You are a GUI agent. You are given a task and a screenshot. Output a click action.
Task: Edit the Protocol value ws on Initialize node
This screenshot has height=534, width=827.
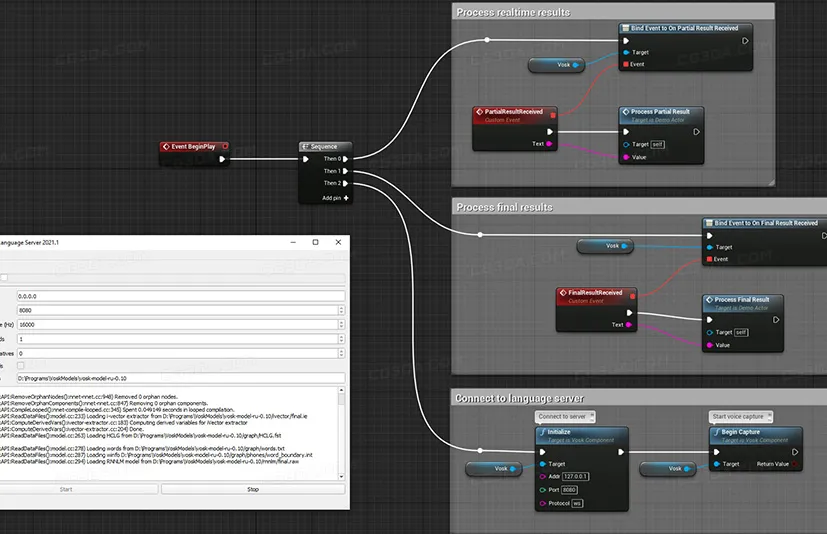(x=577, y=503)
